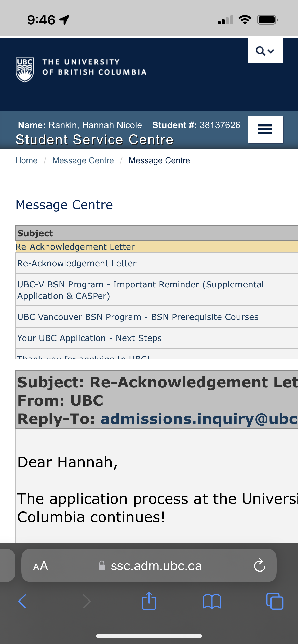Open the Safari bookmarks icon
The height and width of the screenshot is (644, 298).
click(212, 601)
